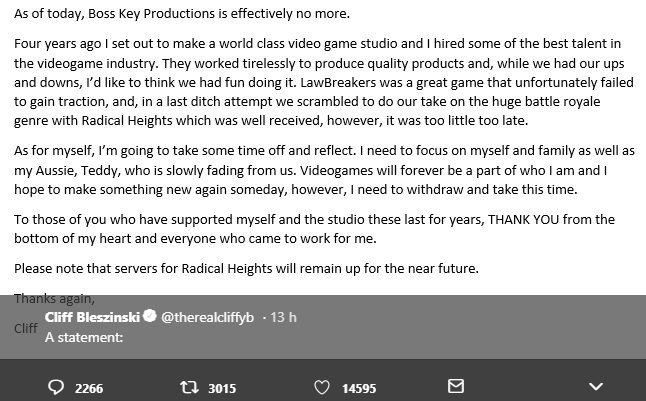Open the @therealcliffyb handle link
Image resolution: width=646 pixels, height=401 pixels.
tap(207, 317)
